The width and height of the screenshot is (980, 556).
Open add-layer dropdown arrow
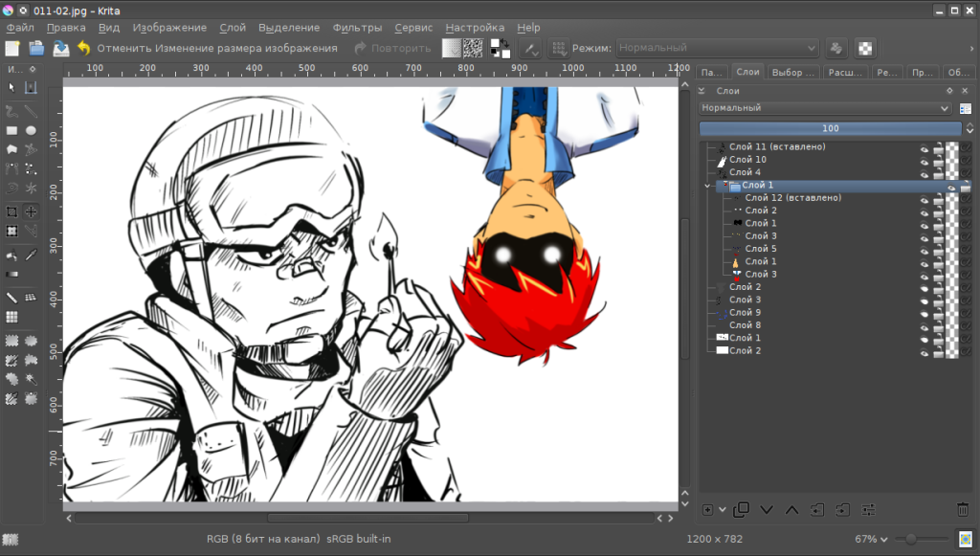[723, 510]
